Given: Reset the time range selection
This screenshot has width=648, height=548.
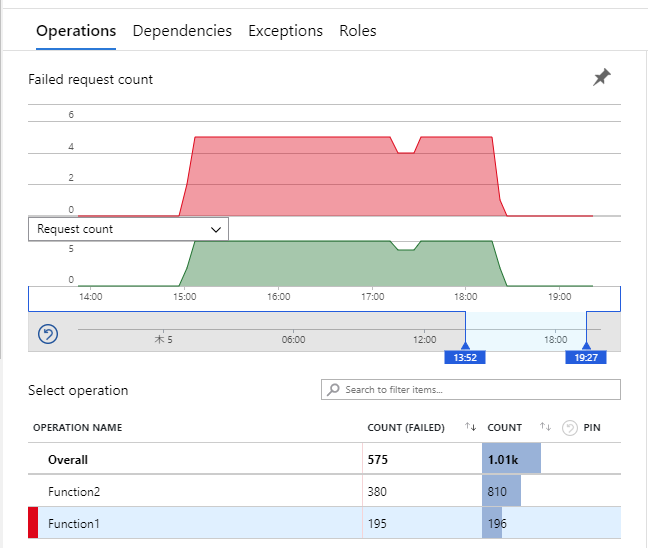Looking at the screenshot, I should coord(48,334).
